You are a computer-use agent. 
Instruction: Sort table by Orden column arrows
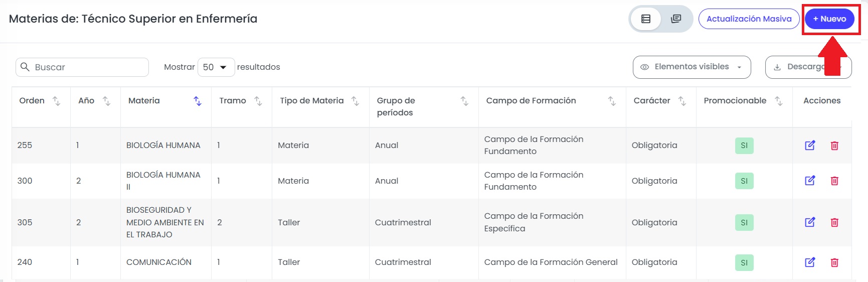point(57,101)
